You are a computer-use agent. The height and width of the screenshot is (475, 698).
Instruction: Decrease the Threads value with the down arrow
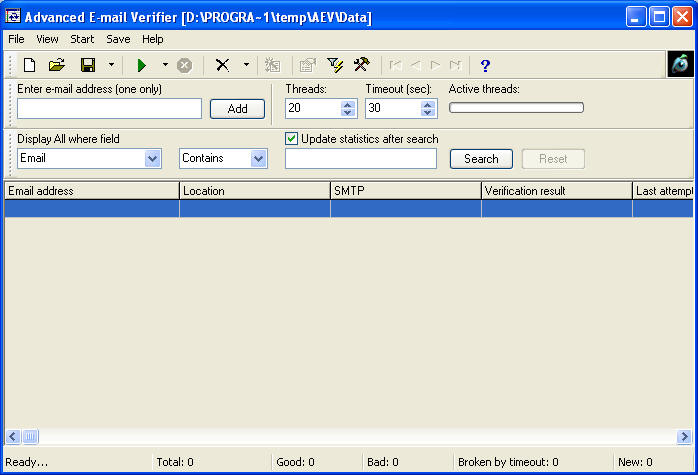(x=348, y=113)
